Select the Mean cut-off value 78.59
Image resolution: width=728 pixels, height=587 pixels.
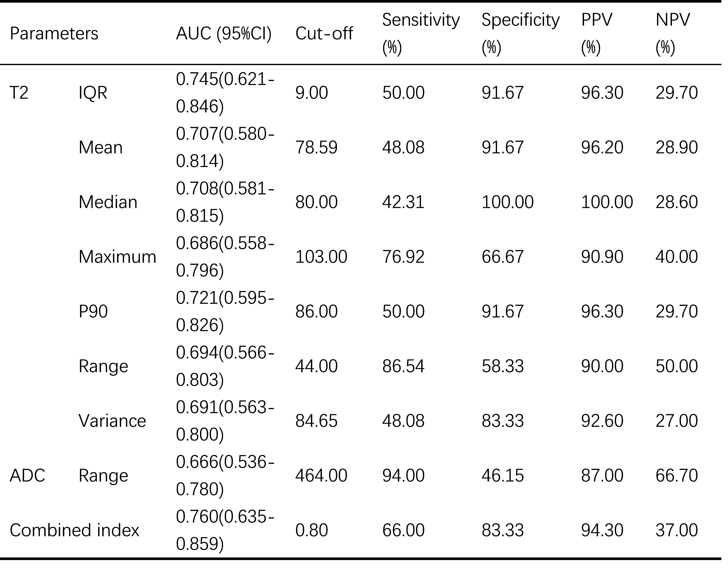click(316, 147)
